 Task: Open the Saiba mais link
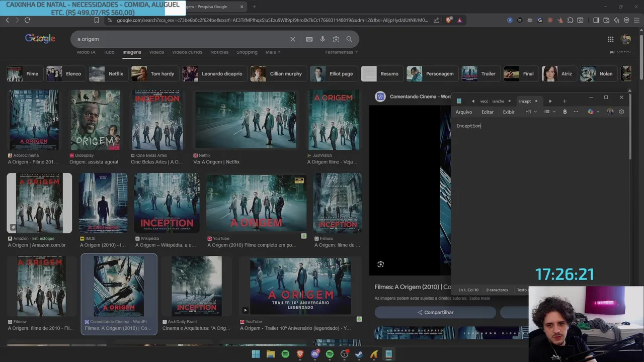[x=479, y=298]
